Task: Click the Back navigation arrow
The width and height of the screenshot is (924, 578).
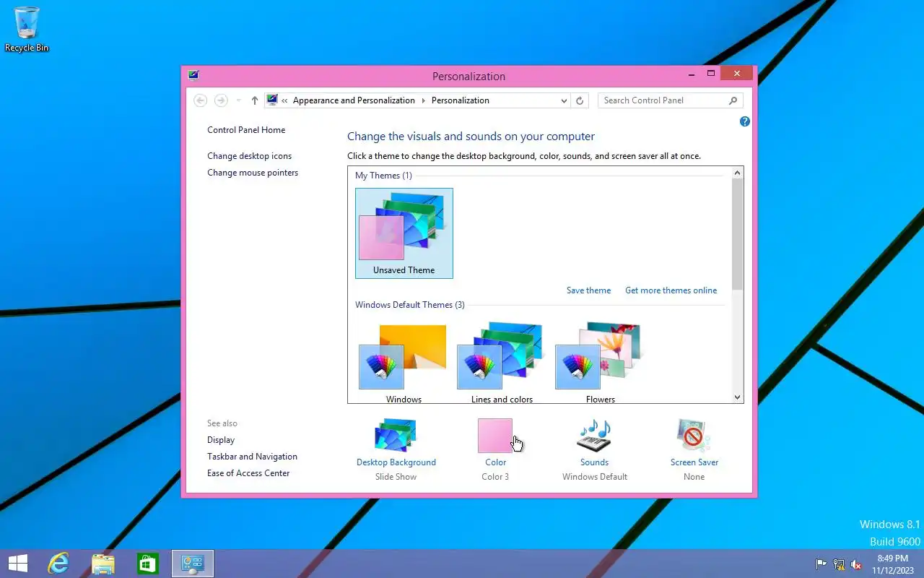Action: tap(201, 100)
